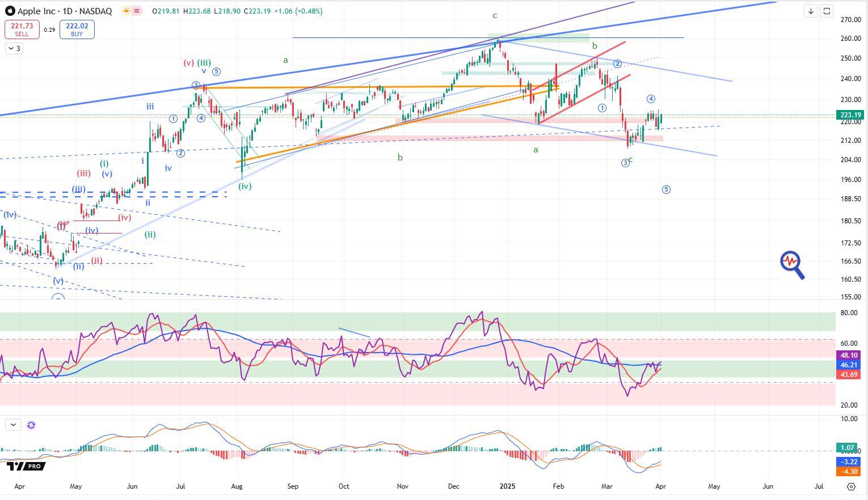The height and width of the screenshot is (500, 868).
Task: Click the 260.00 price axis label
Action: tap(850, 39)
